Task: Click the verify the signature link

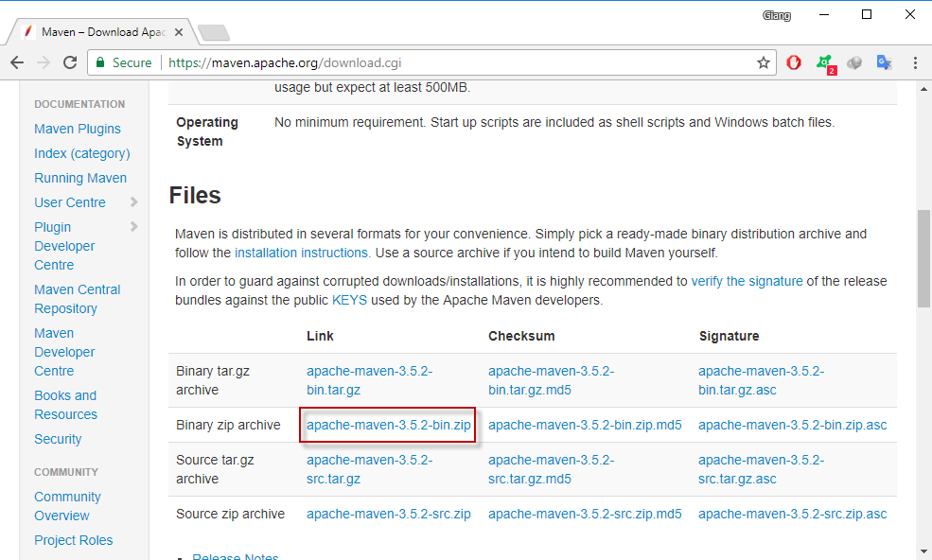Action: coord(747,281)
